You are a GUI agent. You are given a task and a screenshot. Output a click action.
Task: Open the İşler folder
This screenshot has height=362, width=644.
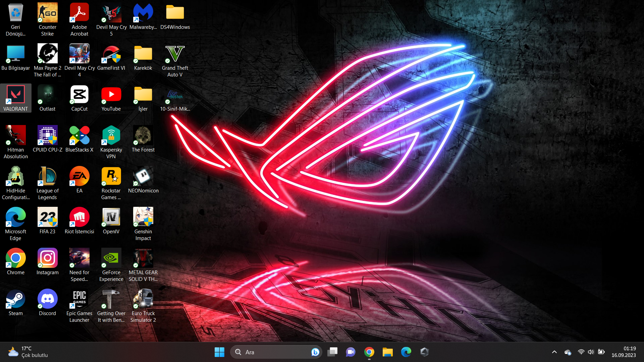[x=143, y=98]
